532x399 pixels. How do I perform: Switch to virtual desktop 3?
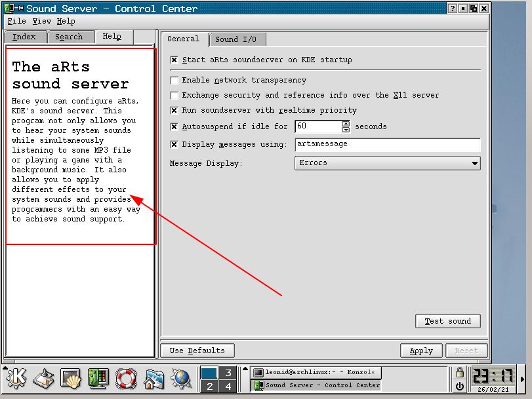[x=228, y=373]
